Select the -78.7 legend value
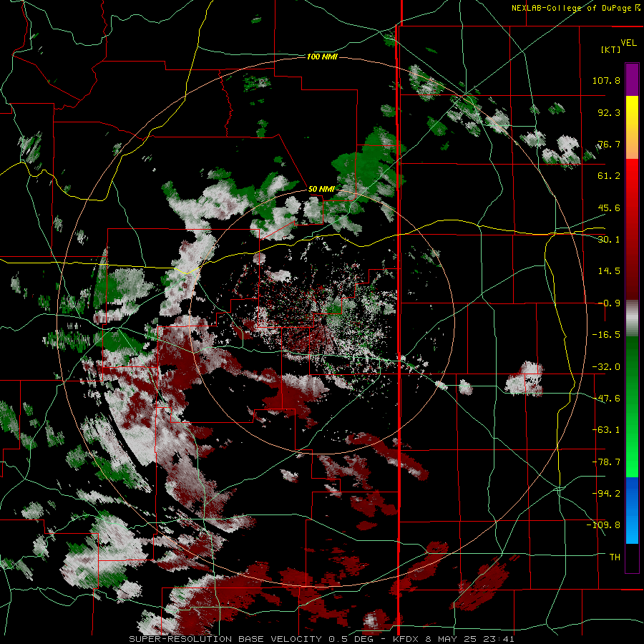 (606, 462)
